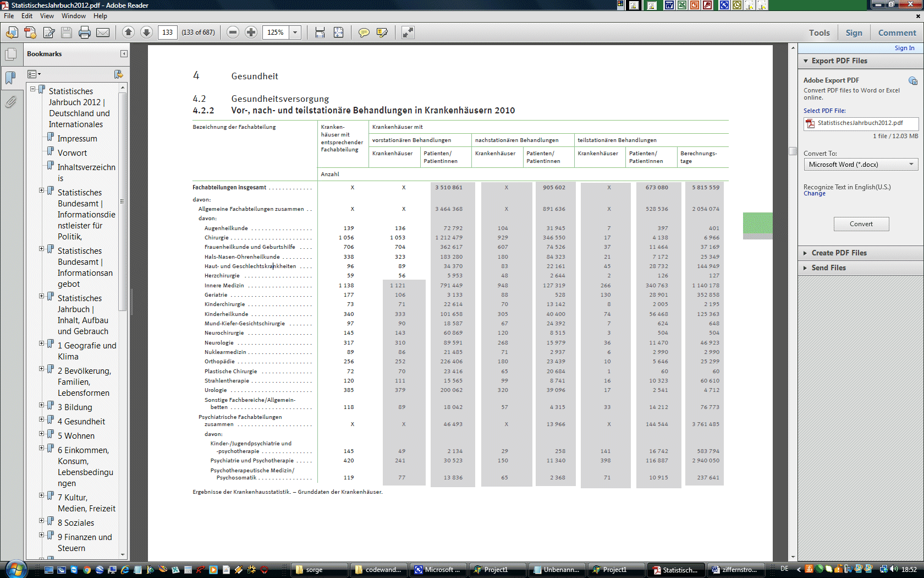This screenshot has width=924, height=578.
Task: Click the Create PDF online icon
Action: pyautogui.click(x=12, y=32)
